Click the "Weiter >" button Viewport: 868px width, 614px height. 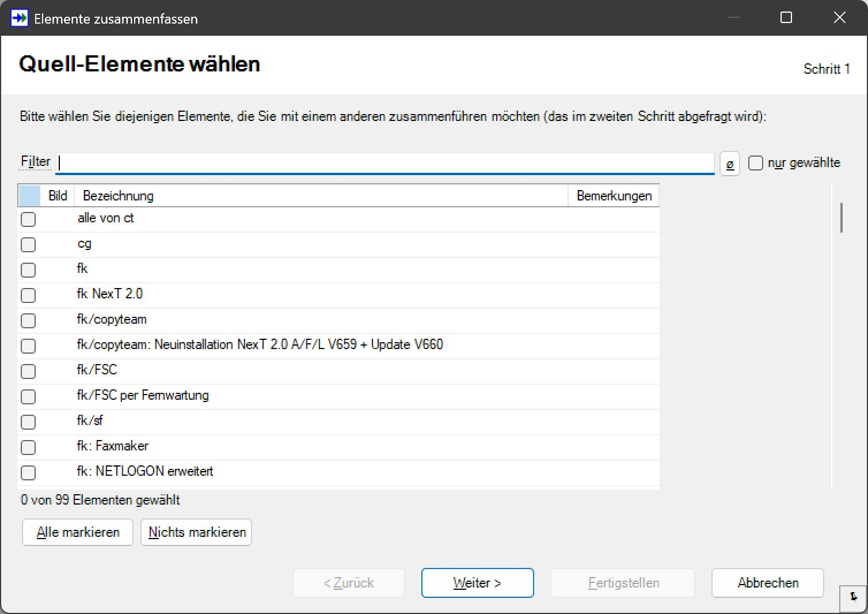tap(477, 583)
